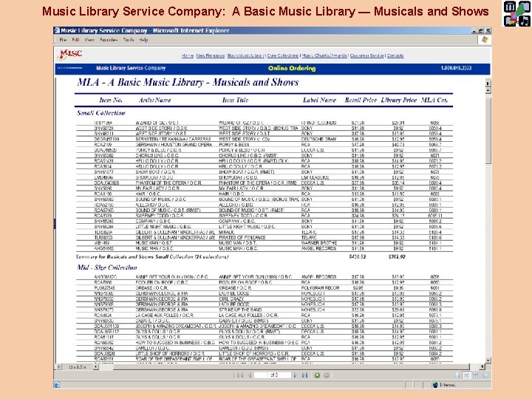
Task: Click 'DEUTSCHE GRAM' label cell
Action: [x=318, y=139]
